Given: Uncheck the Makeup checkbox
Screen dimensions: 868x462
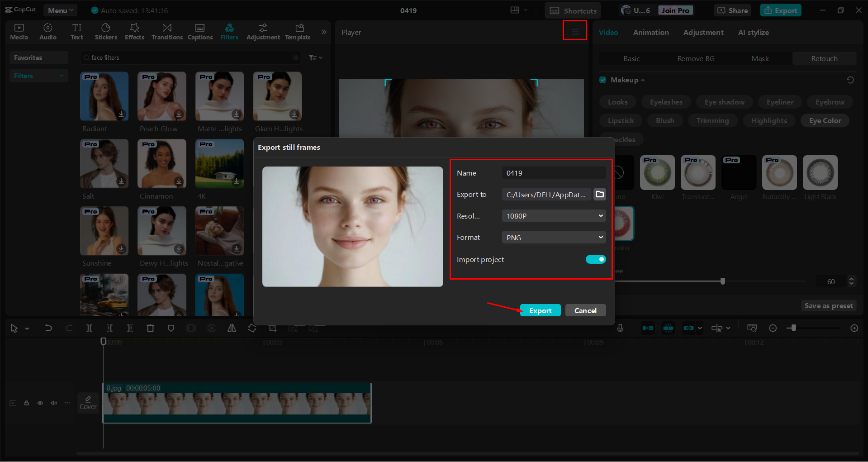Looking at the screenshot, I should [x=602, y=80].
